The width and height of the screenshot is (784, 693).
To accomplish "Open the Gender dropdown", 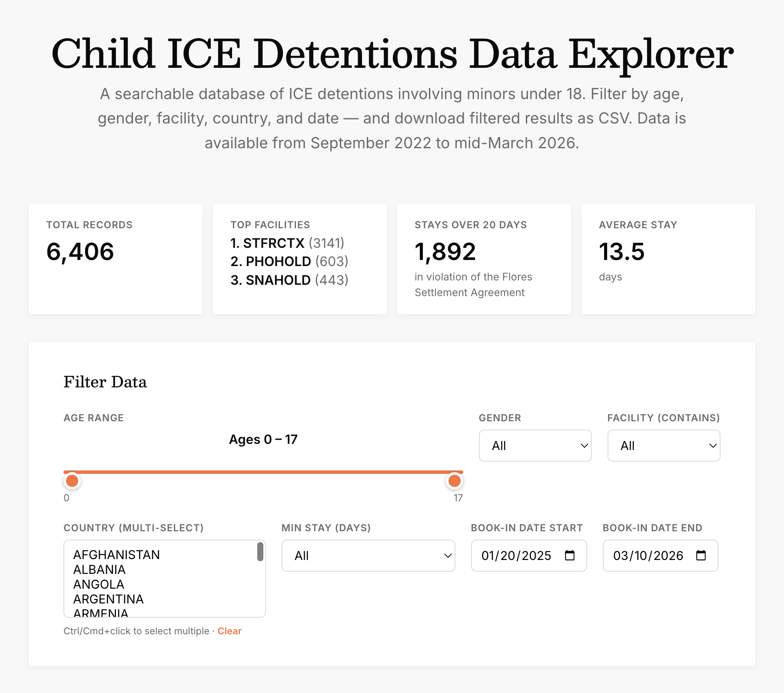I will coord(535,446).
